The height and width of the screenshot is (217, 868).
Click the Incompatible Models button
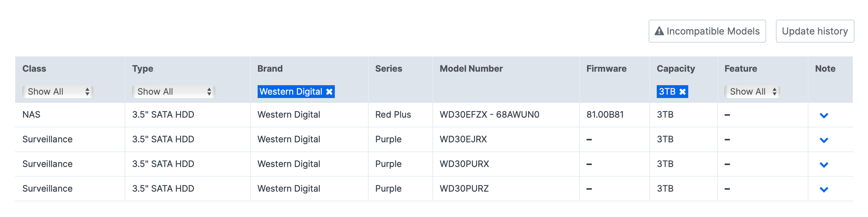click(x=707, y=31)
